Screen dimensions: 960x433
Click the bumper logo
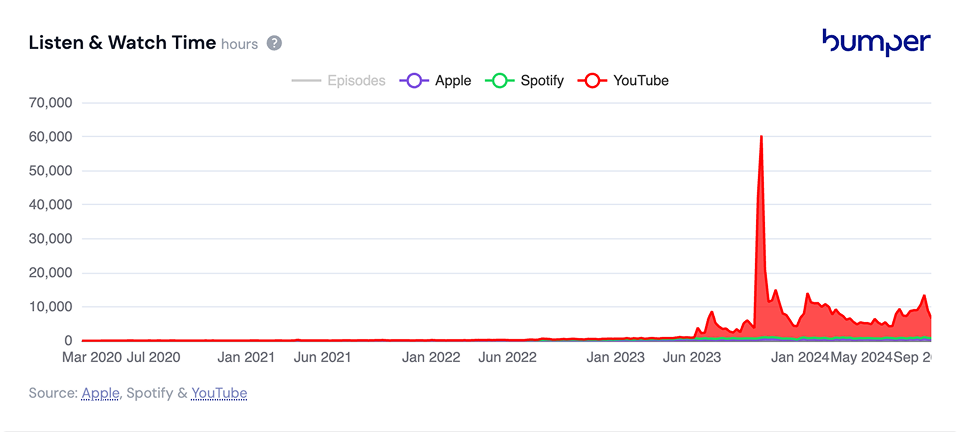tap(876, 42)
